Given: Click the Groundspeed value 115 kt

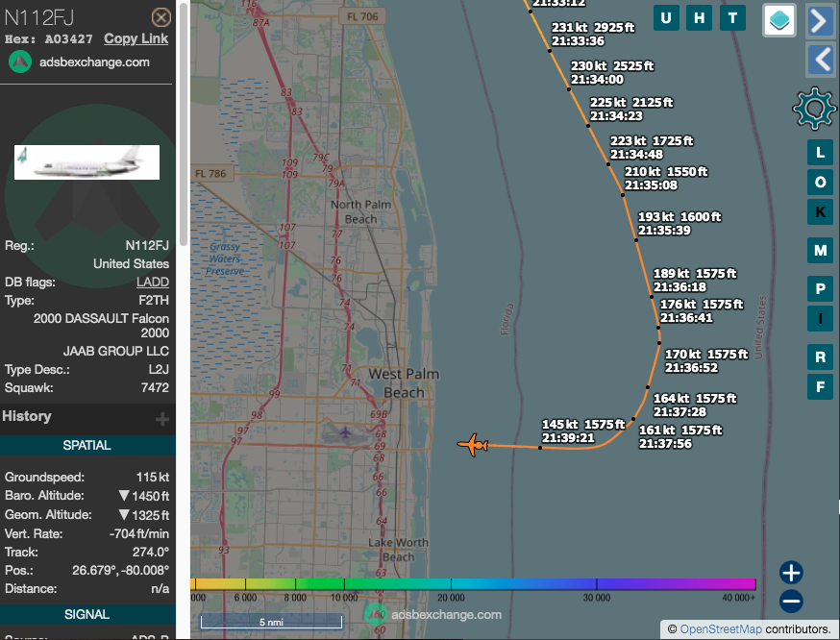Looking at the screenshot, I should (x=153, y=478).
